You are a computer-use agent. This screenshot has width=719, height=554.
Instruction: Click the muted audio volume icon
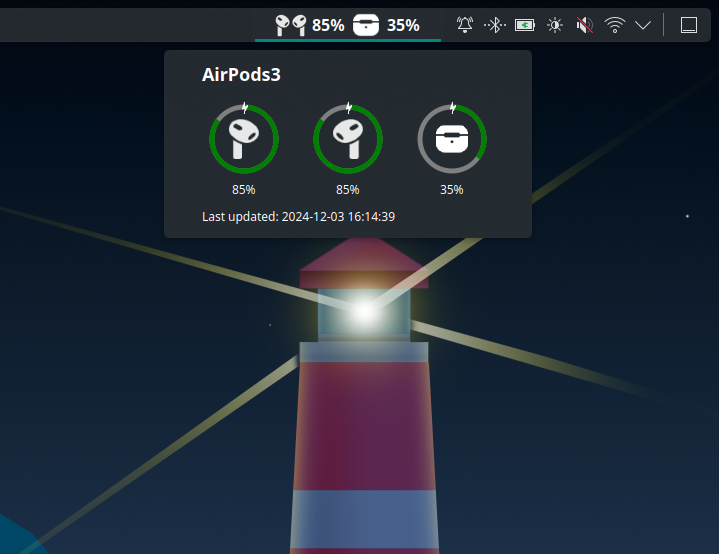point(585,25)
